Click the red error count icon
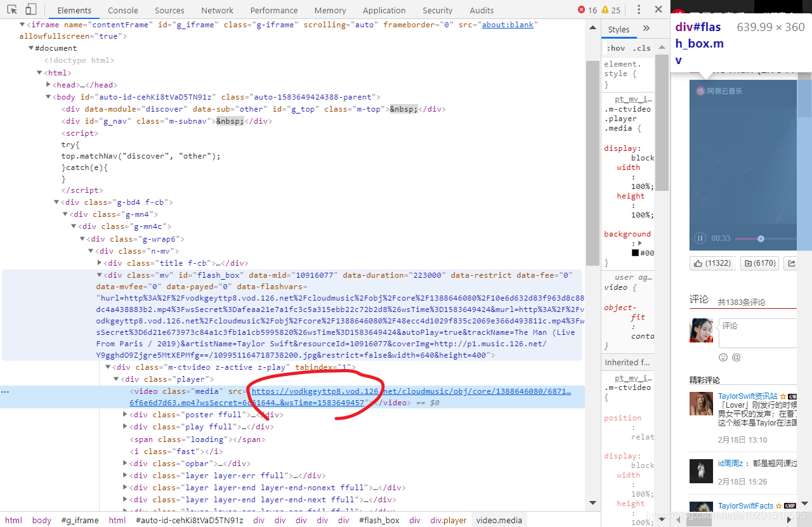812x527 pixels. (582, 10)
